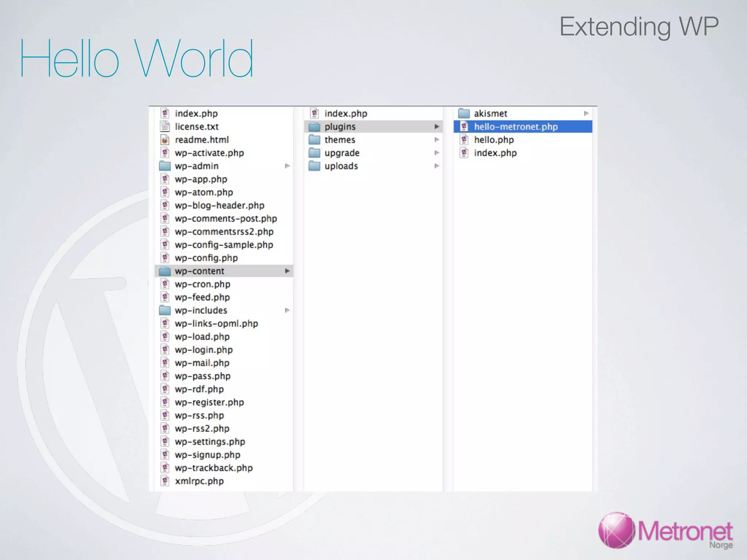The width and height of the screenshot is (747, 560).
Task: Select the file name wp-commentsrss2.php
Action: click(x=224, y=232)
